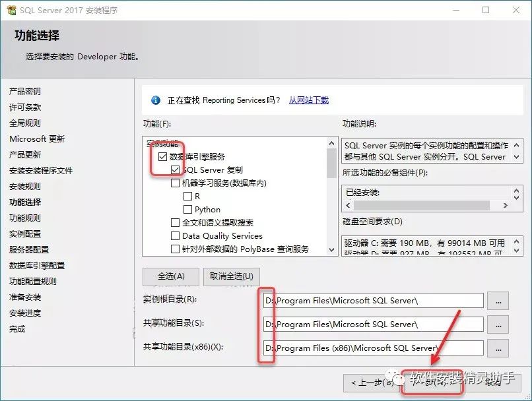Click the 实例根目录 path input field

pyautogui.click(x=373, y=301)
